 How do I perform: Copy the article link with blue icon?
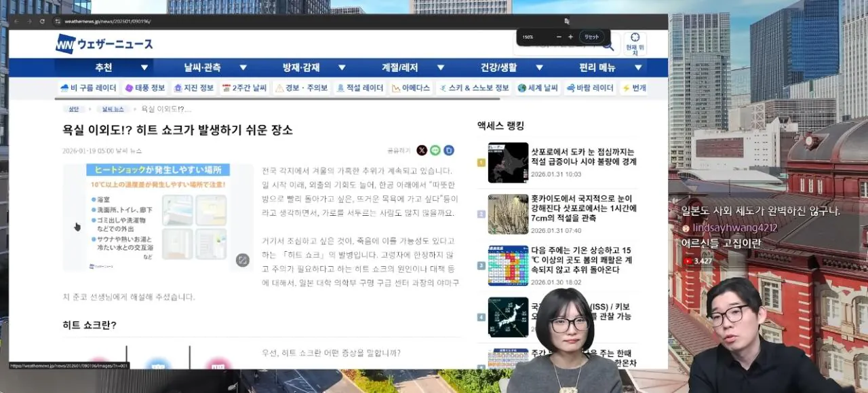pyautogui.click(x=449, y=151)
